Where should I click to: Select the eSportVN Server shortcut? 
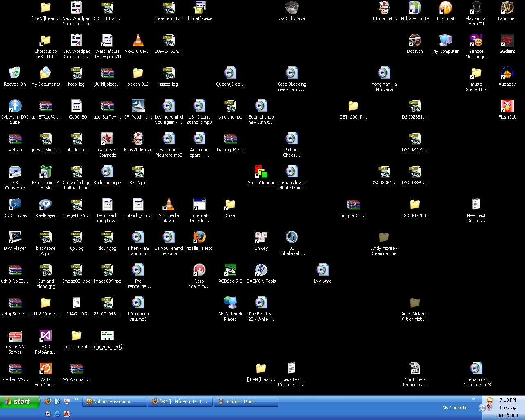(x=15, y=341)
